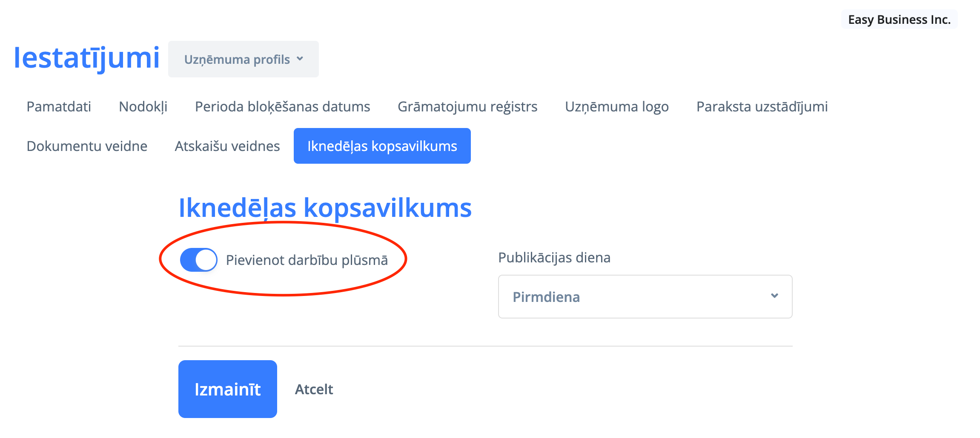Open the Dokumentu veidne tab

pos(87,146)
